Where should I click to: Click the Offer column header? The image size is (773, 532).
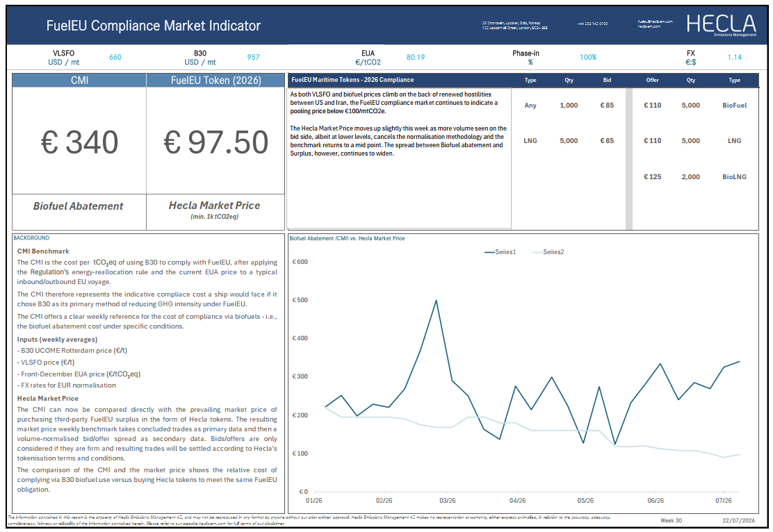click(652, 80)
